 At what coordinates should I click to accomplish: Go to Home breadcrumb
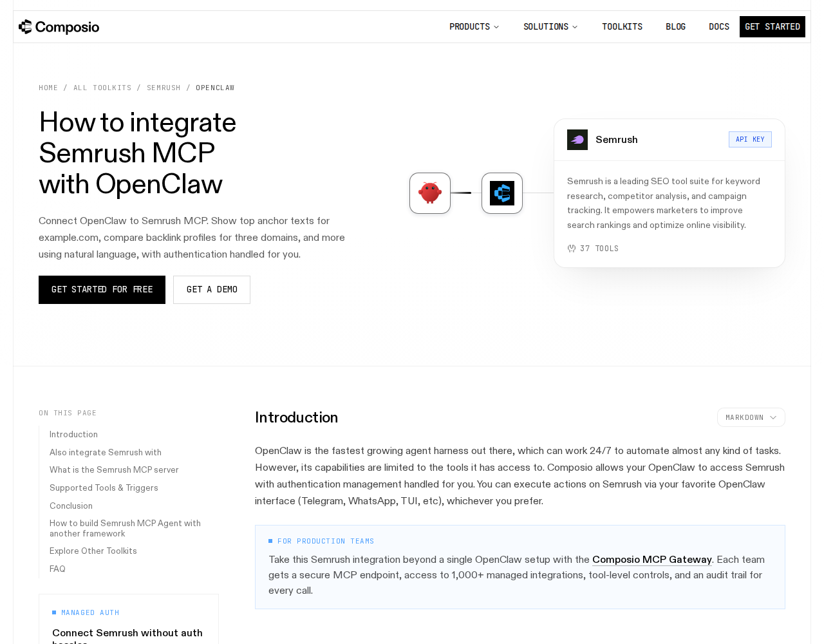point(48,88)
